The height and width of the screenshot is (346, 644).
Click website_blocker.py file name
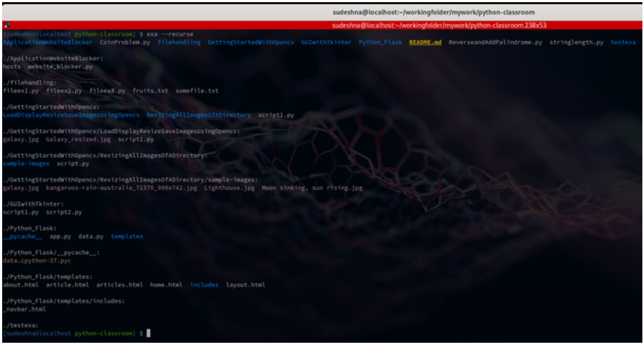pos(60,67)
